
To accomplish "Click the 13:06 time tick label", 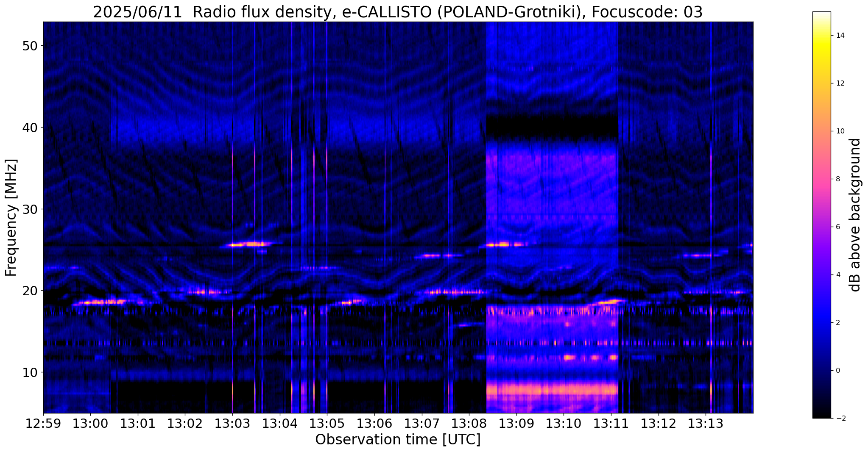I will [x=374, y=423].
